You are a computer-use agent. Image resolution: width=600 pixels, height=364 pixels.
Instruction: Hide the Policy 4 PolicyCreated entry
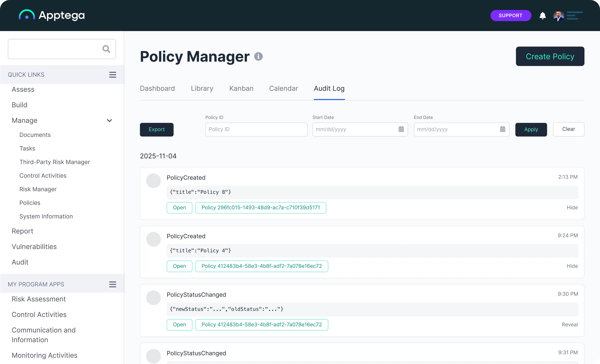click(572, 266)
